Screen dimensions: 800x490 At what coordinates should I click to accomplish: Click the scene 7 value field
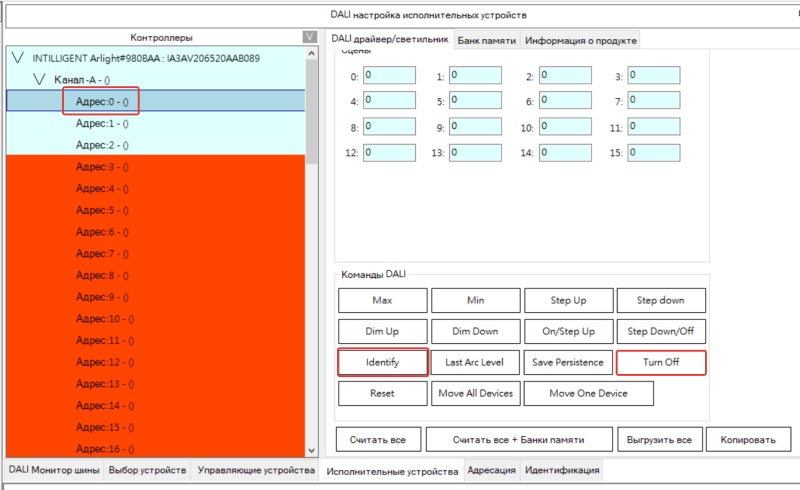[654, 100]
